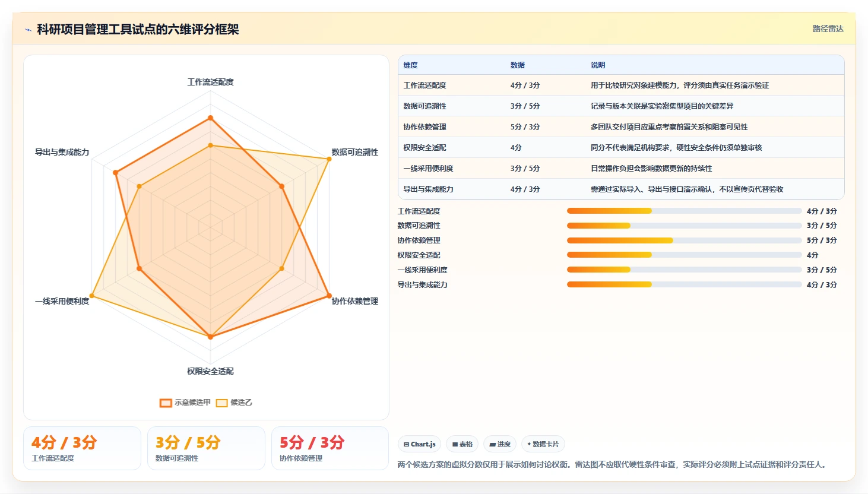
Task: Click the 示意候选甲 orange legend swatch
Action: (x=166, y=403)
